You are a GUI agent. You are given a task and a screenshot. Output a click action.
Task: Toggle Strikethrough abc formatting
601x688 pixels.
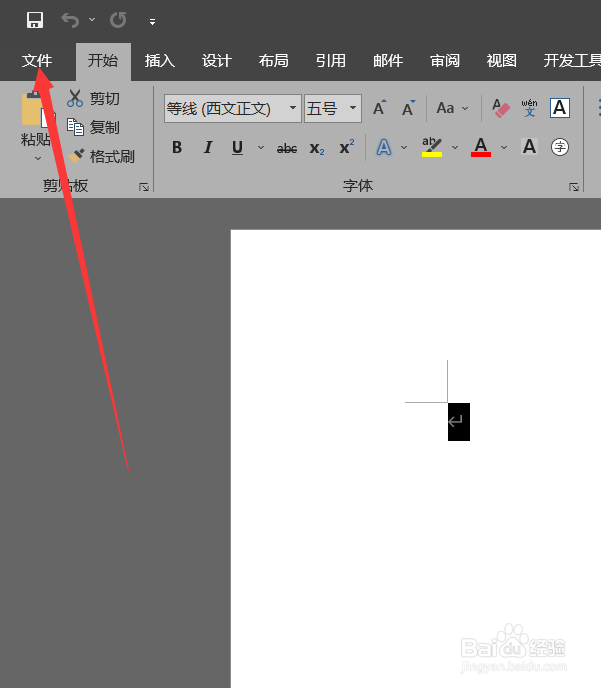287,149
